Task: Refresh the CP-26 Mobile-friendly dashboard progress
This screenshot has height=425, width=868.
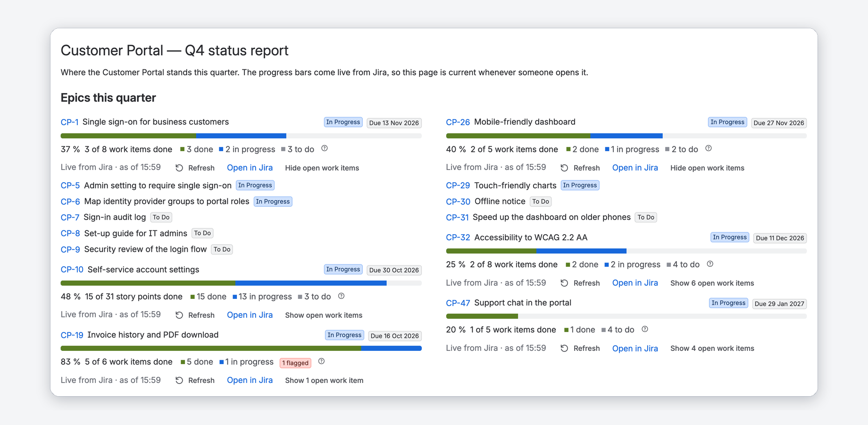Action: click(x=580, y=168)
